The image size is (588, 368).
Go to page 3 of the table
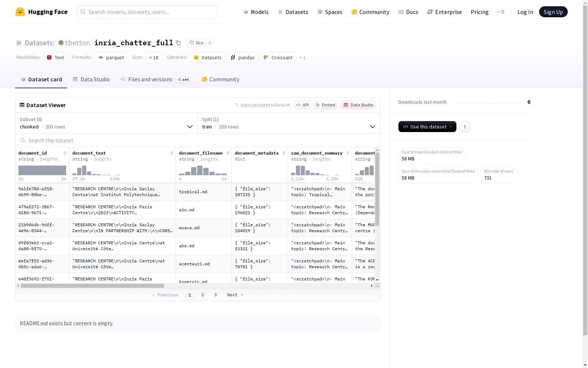pyautogui.click(x=215, y=295)
